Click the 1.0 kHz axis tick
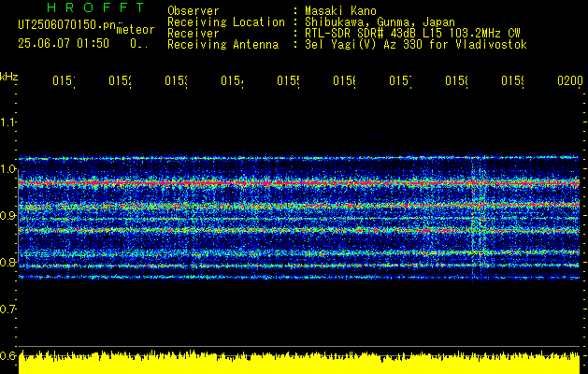Screen dimensions: 588x374 tap(7, 169)
